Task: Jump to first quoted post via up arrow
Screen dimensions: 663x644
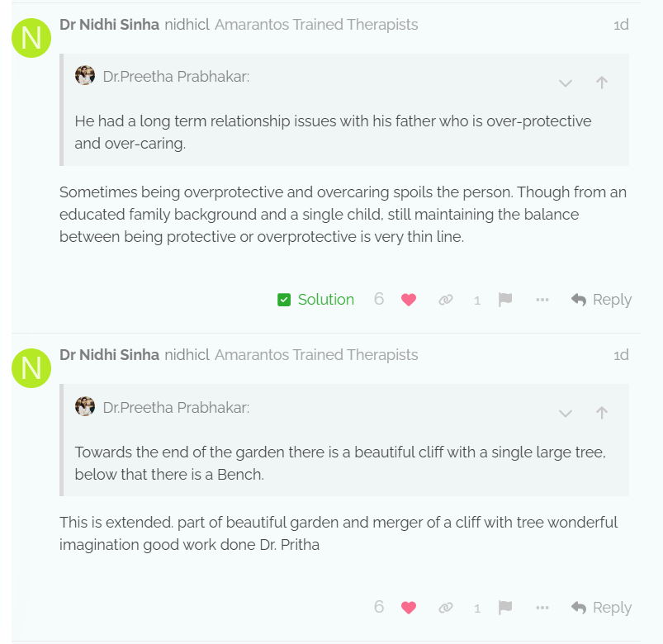Action: coord(602,83)
